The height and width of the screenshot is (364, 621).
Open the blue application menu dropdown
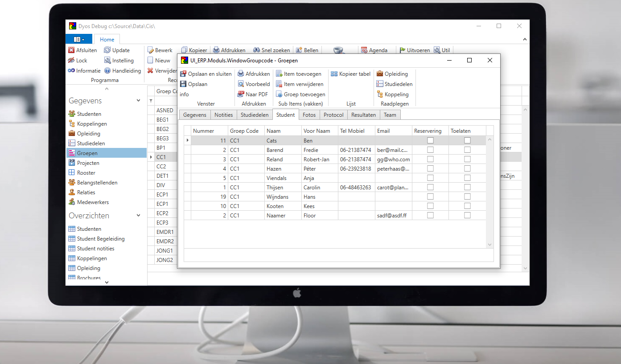tap(79, 39)
